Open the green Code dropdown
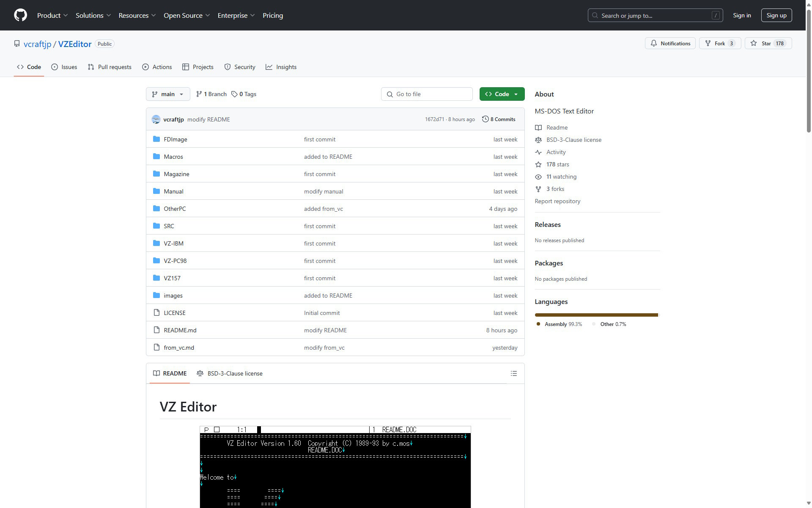Image resolution: width=812 pixels, height=508 pixels. [x=502, y=94]
